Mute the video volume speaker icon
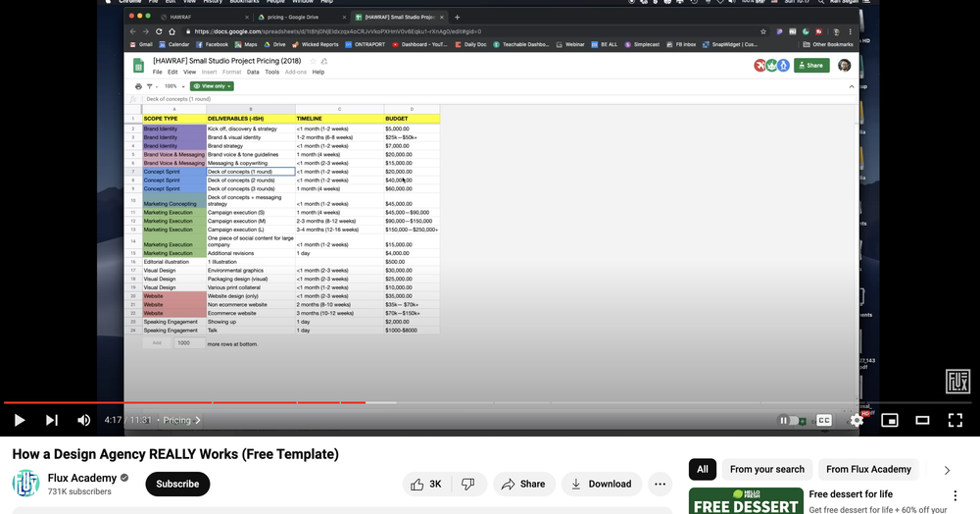This screenshot has height=514, width=980. point(83,420)
